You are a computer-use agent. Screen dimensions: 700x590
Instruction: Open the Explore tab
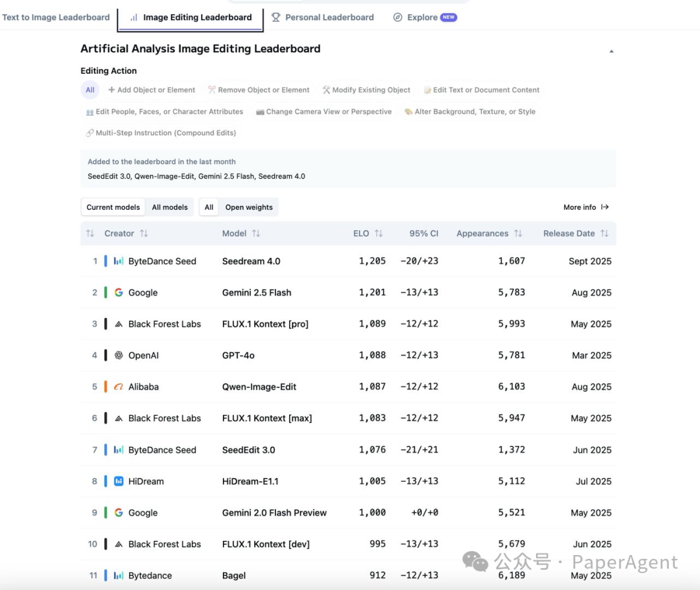click(x=425, y=17)
